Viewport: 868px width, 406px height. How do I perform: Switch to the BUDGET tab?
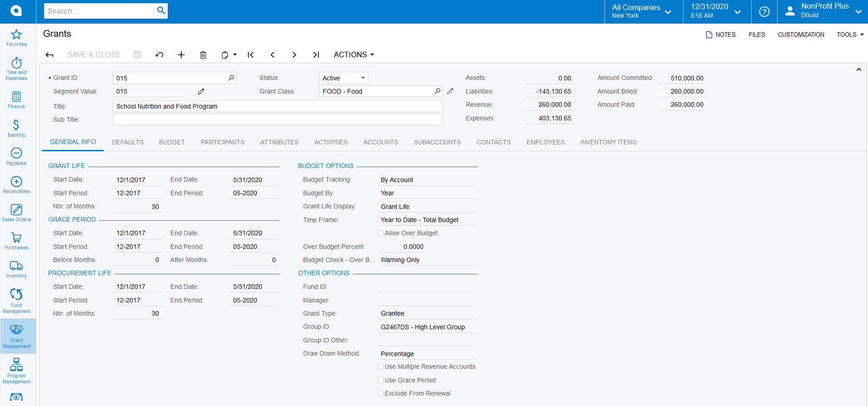(x=172, y=142)
